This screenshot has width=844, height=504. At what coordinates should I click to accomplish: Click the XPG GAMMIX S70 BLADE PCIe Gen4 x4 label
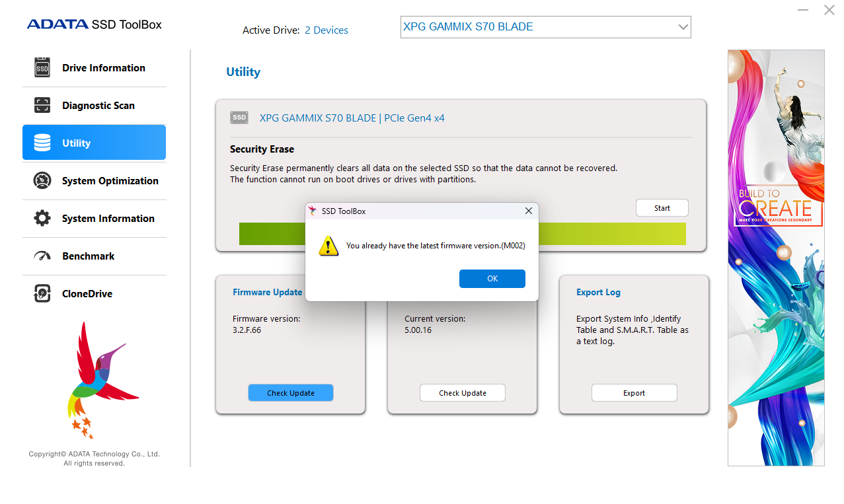click(352, 118)
